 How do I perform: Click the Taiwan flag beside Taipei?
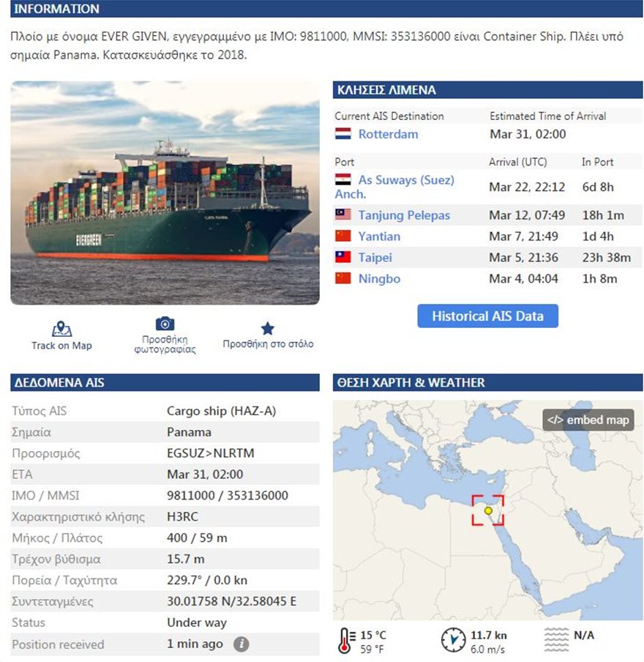pos(343,258)
